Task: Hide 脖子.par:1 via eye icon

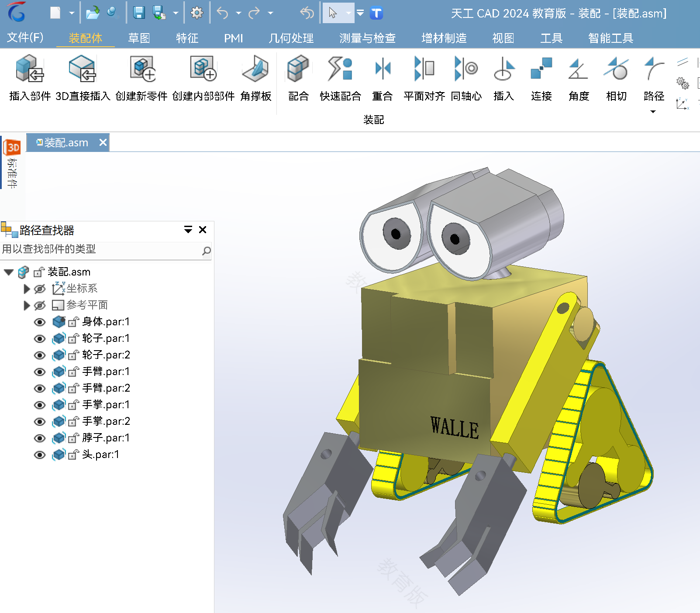Action: click(x=40, y=438)
